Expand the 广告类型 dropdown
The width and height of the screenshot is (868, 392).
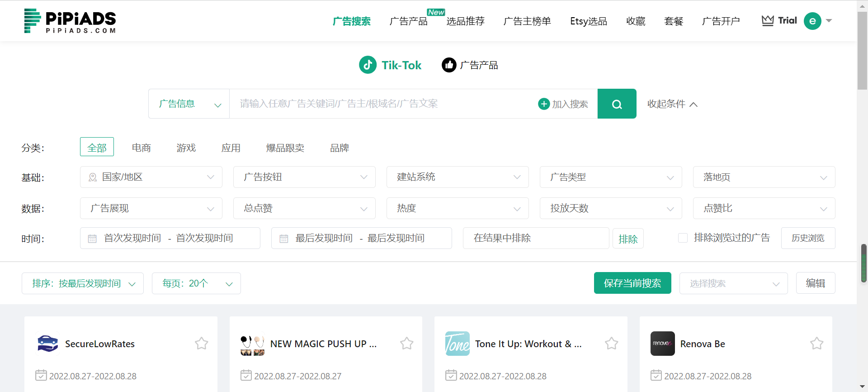[x=611, y=177]
